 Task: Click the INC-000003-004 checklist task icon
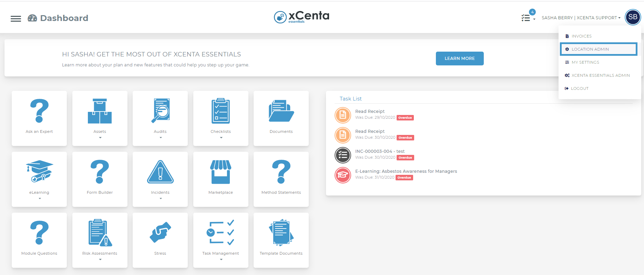click(343, 155)
